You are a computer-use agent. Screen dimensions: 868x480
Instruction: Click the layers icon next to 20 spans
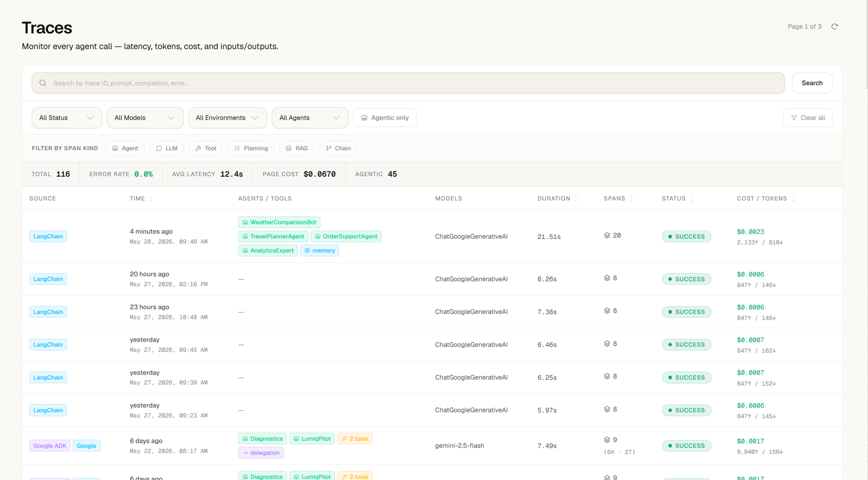pyautogui.click(x=607, y=236)
